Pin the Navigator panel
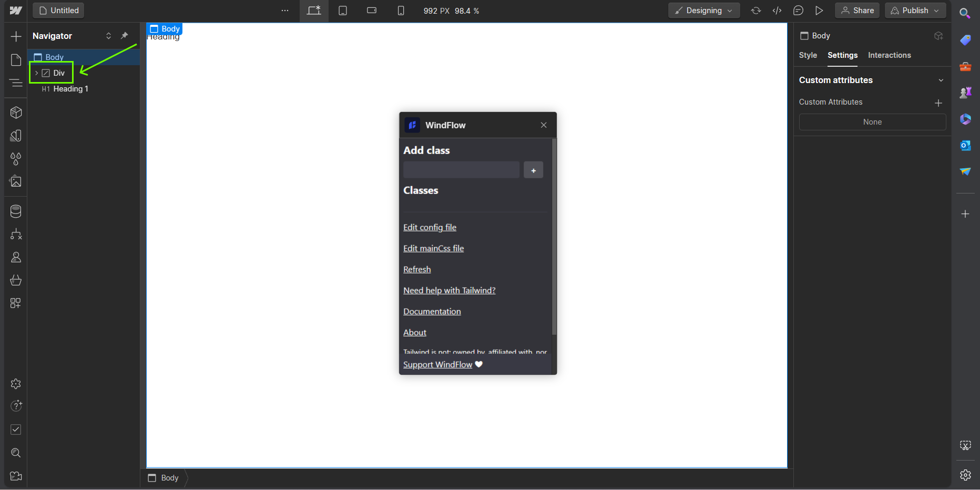Image resolution: width=980 pixels, height=490 pixels. pyautogui.click(x=125, y=36)
